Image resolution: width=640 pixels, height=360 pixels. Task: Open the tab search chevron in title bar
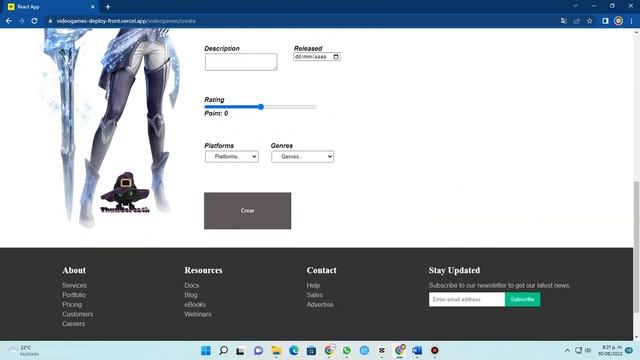[x=576, y=6]
